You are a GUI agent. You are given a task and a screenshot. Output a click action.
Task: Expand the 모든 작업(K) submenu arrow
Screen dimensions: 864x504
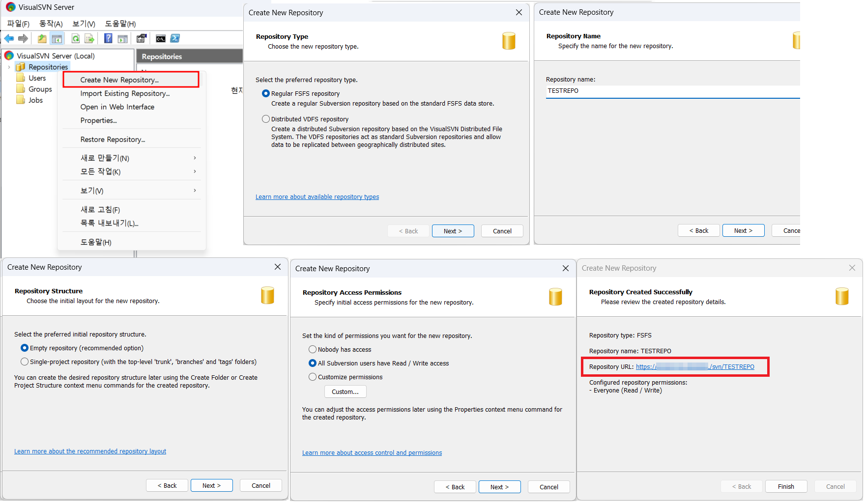coord(195,171)
